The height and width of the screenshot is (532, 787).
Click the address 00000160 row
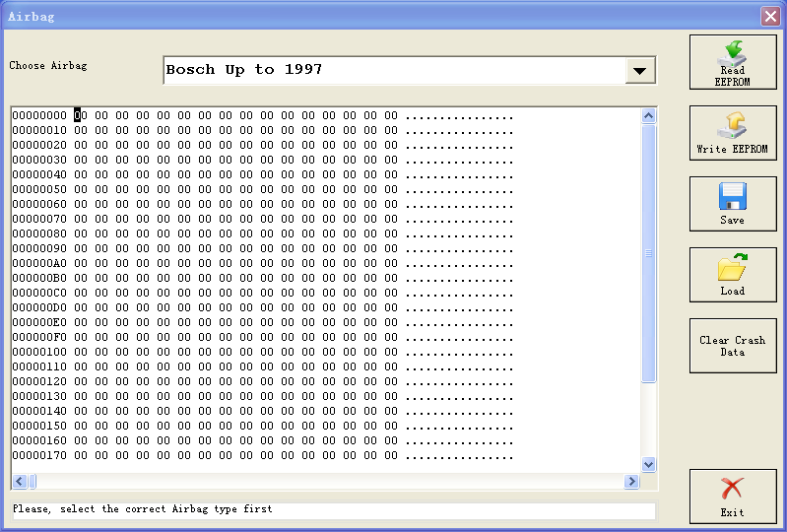click(x=263, y=441)
